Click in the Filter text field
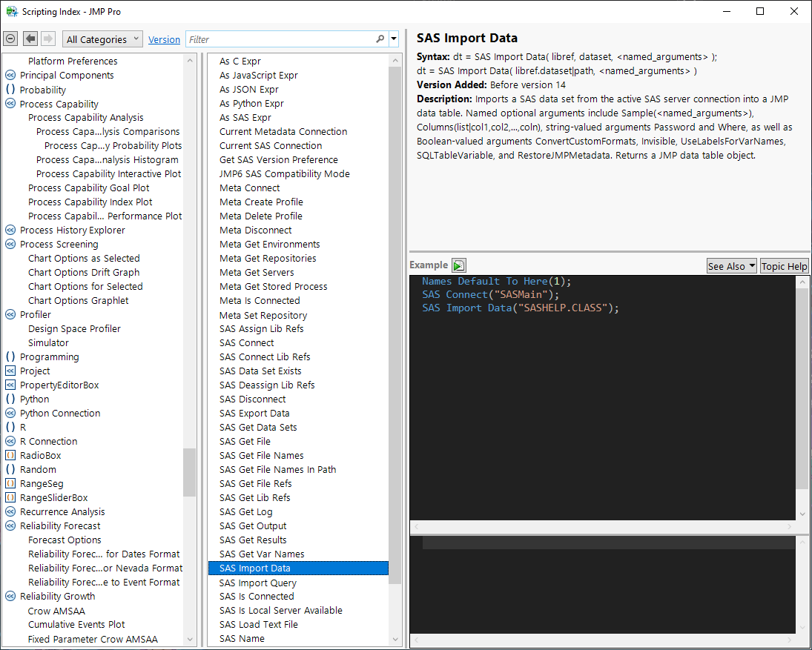The height and width of the screenshot is (650, 812). (278, 39)
